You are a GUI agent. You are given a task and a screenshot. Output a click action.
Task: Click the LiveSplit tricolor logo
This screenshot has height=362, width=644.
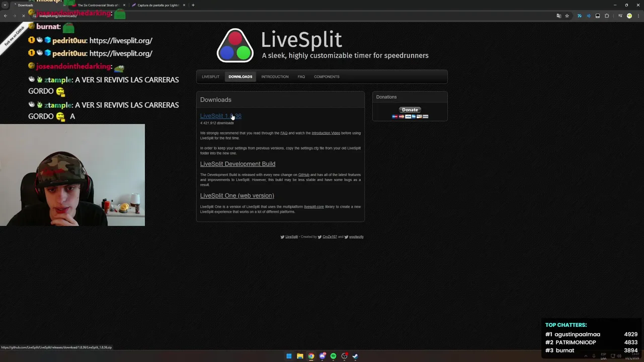tap(235, 45)
